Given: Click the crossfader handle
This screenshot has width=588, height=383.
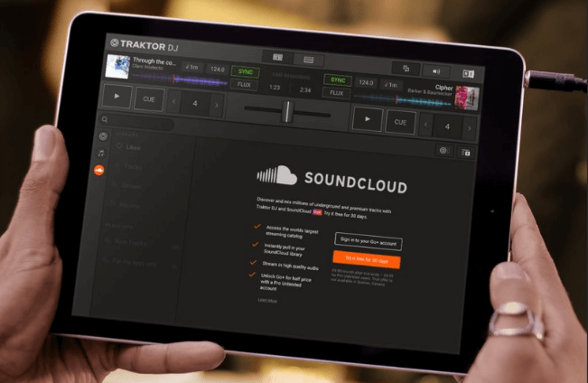Looking at the screenshot, I should (287, 111).
